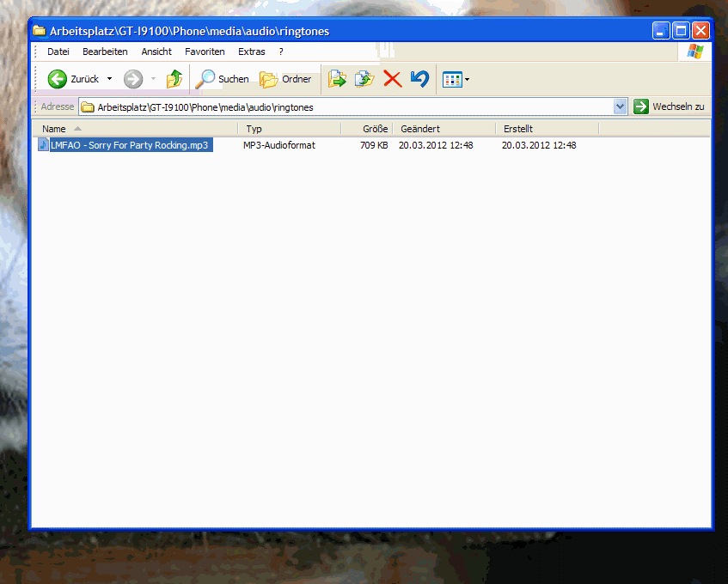The width and height of the screenshot is (728, 584).
Task: Open the Favoriten menu
Action: click(x=205, y=52)
